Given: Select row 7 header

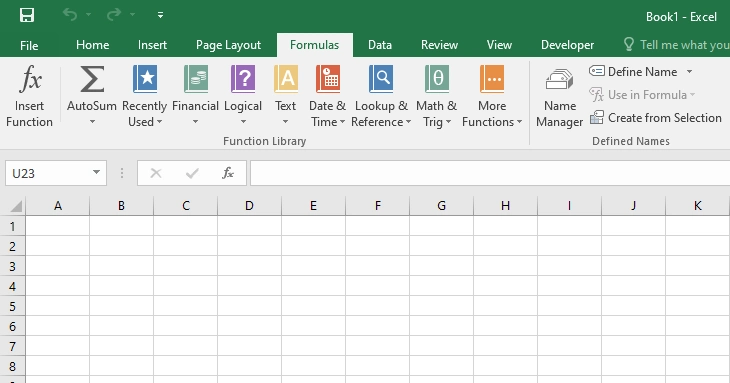Looking at the screenshot, I should click(x=13, y=346).
